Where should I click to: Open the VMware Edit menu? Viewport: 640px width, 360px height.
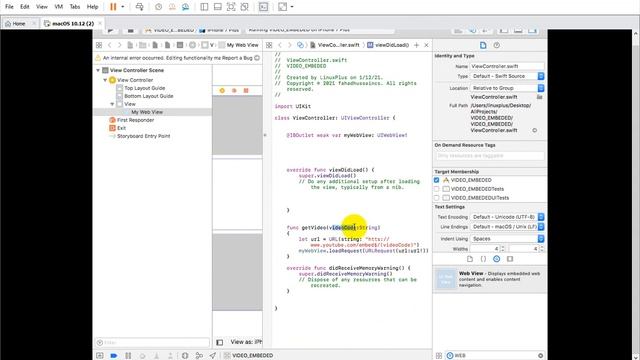pyautogui.click(x=25, y=7)
